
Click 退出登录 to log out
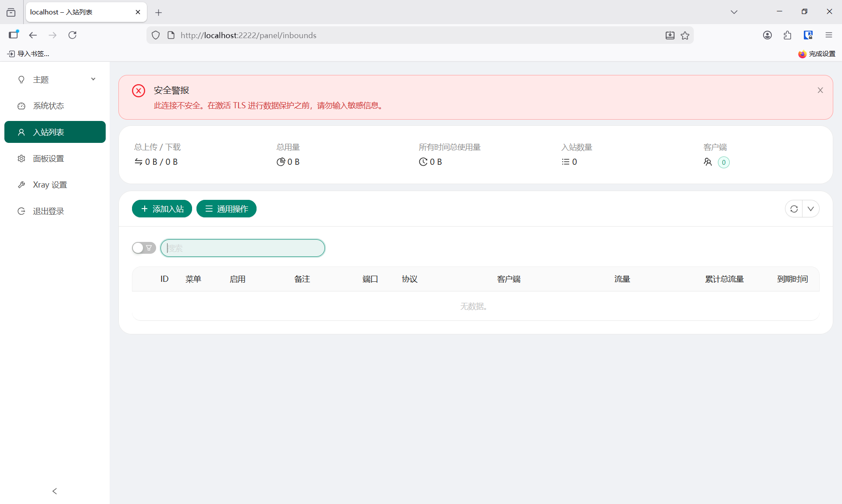point(48,211)
